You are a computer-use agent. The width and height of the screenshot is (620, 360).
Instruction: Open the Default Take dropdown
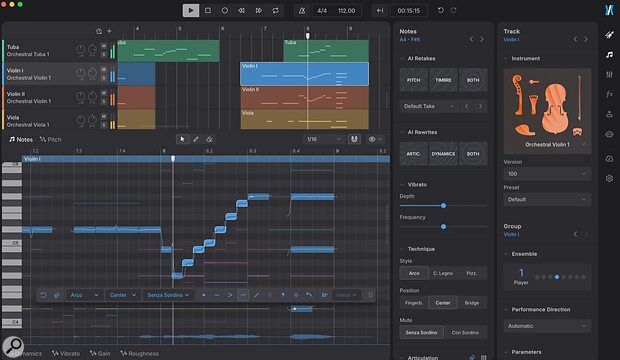[x=429, y=106]
